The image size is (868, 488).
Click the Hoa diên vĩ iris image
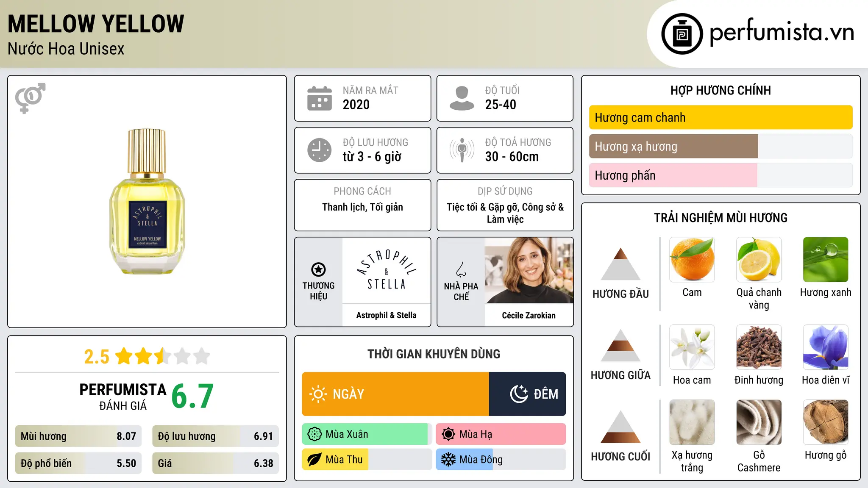pyautogui.click(x=826, y=347)
